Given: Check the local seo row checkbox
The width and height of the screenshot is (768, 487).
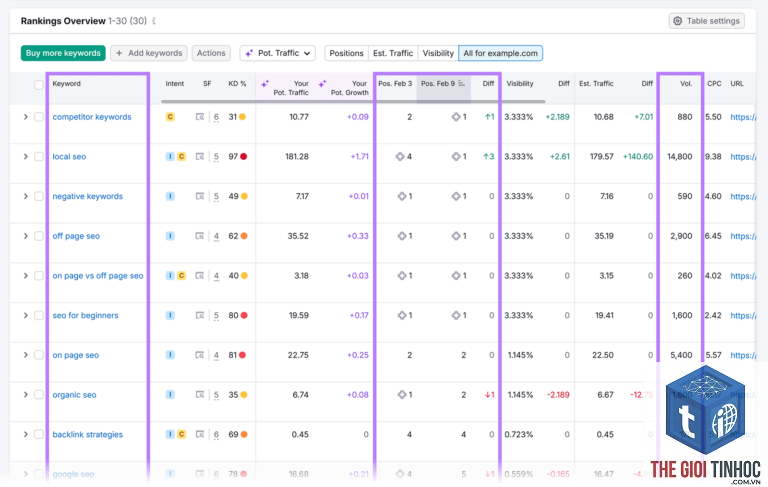Looking at the screenshot, I should pos(39,157).
